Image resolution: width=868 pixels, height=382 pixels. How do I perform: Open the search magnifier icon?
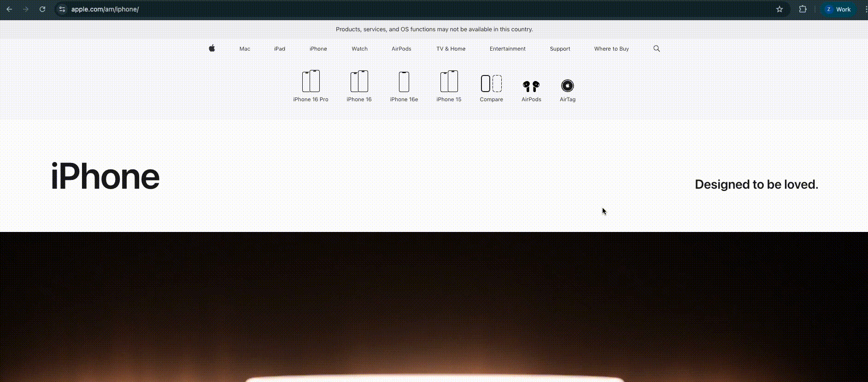point(657,49)
